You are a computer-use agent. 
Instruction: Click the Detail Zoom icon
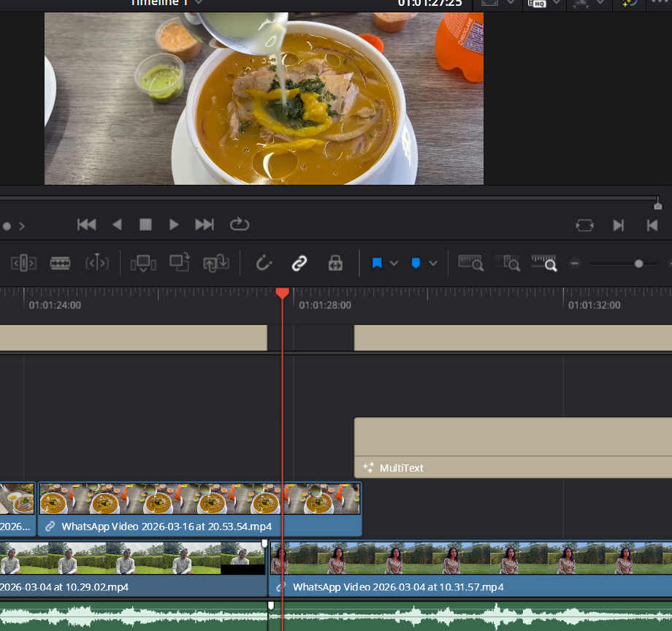pos(507,263)
